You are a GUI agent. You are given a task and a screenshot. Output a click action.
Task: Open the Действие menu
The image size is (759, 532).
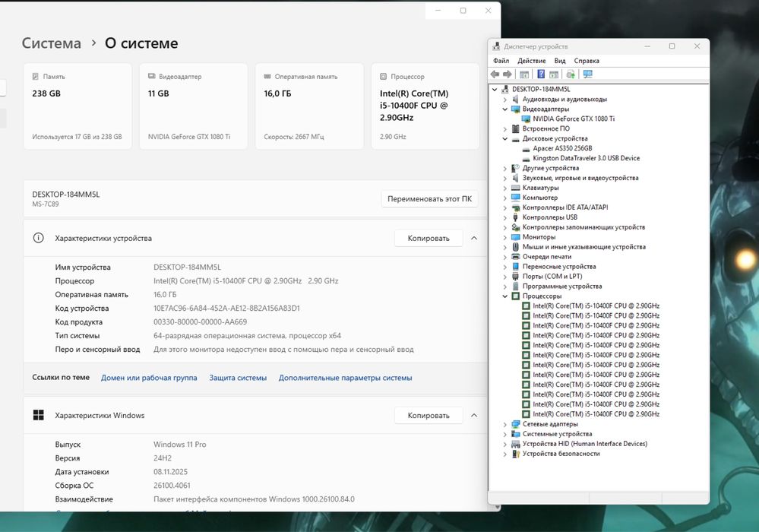point(532,61)
